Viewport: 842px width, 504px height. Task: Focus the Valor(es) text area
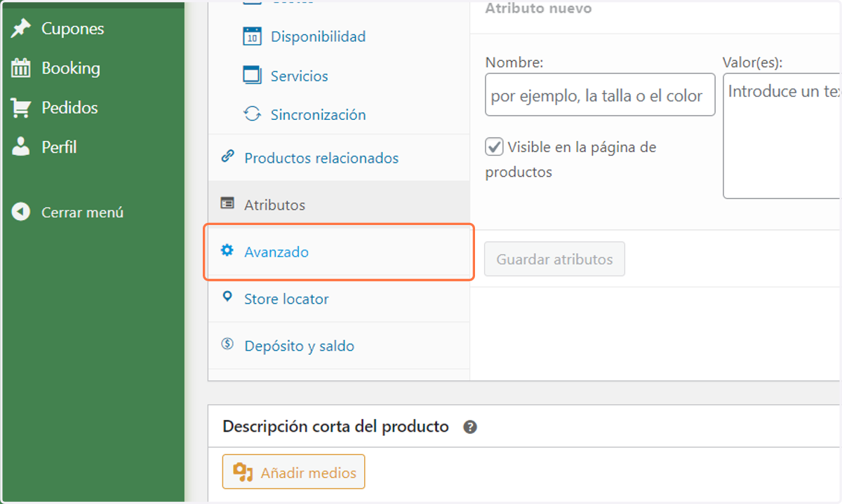(x=782, y=136)
